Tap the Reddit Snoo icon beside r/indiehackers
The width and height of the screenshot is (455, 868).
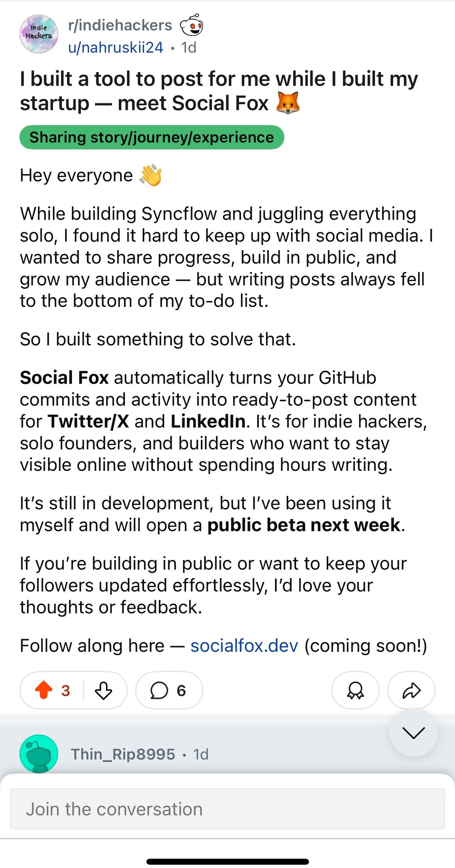point(191,26)
